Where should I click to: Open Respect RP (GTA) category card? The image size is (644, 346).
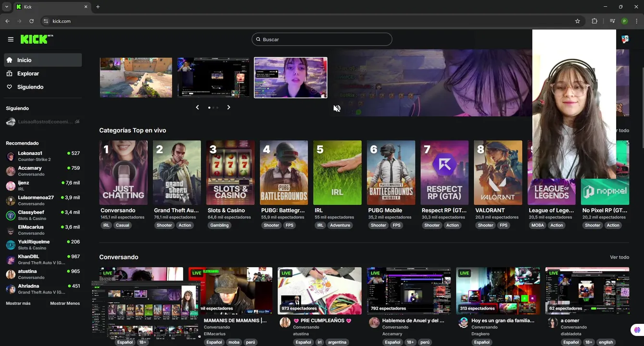click(x=444, y=173)
